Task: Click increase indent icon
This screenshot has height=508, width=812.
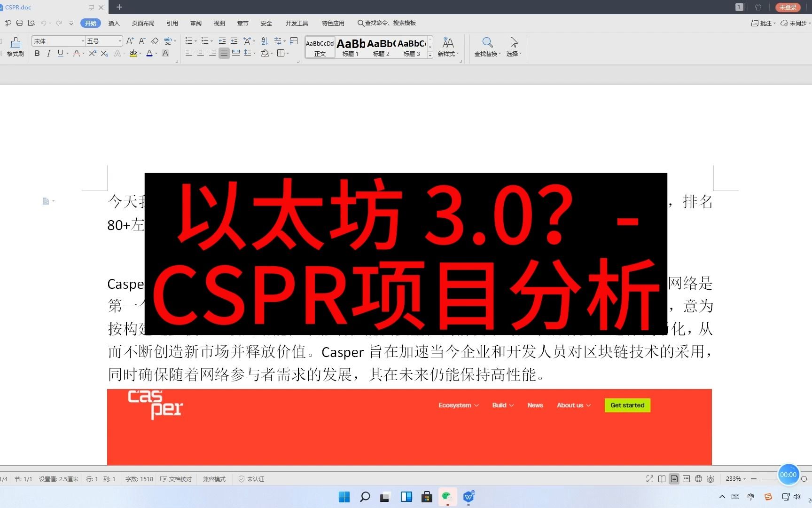Action: (x=234, y=41)
